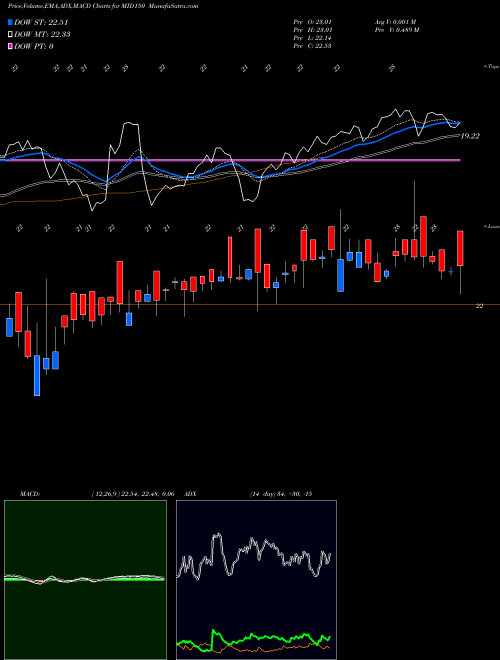Click the tall blue candlestick at the lowest price
Screen dimensions: 500x660
37,375
